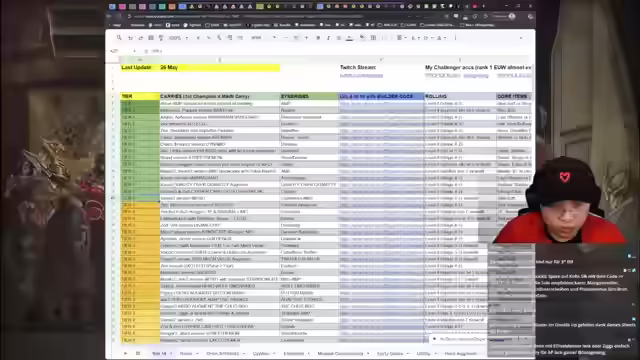The image size is (640, 360).
Task: Open the Twitch Stream link
Action: pos(361,76)
